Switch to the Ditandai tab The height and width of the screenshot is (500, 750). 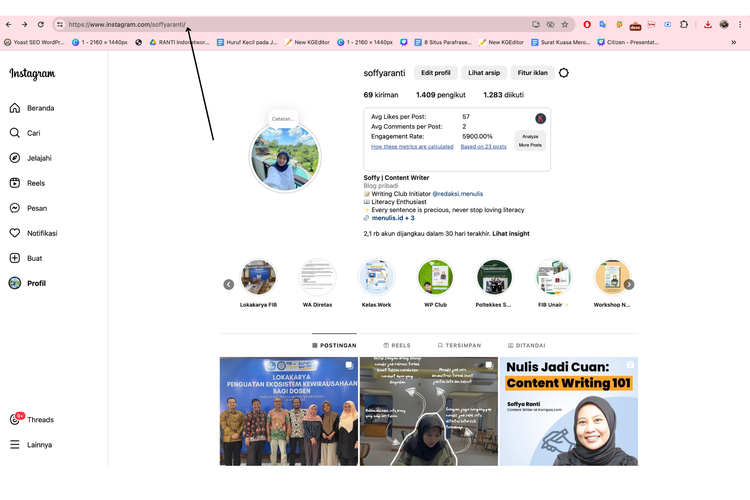click(527, 345)
